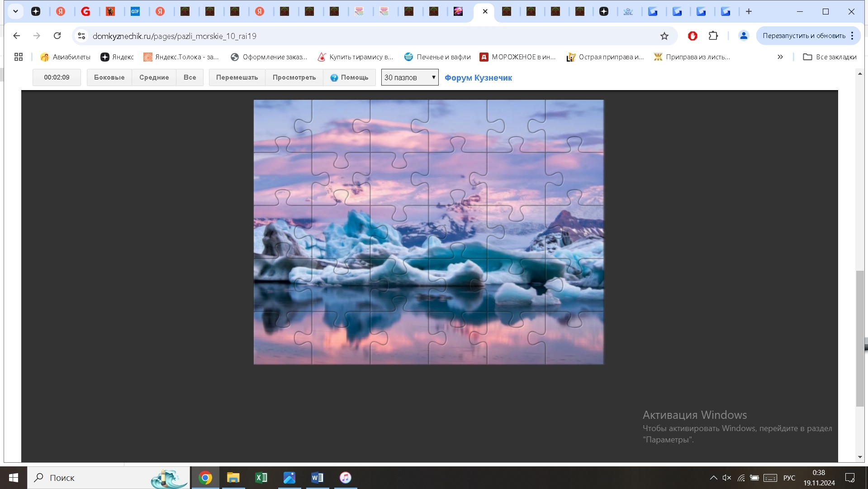Open the Chrome profile icon
This screenshot has width=868, height=489.
click(x=744, y=36)
